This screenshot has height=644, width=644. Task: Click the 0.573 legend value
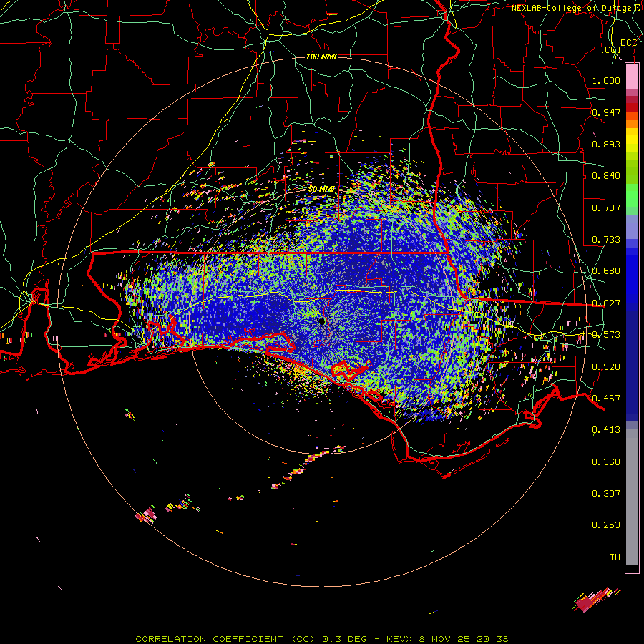pos(606,334)
